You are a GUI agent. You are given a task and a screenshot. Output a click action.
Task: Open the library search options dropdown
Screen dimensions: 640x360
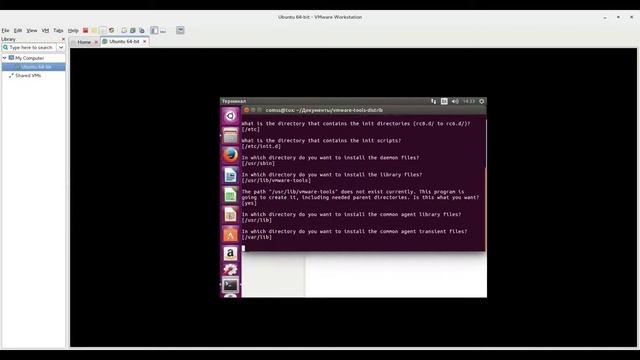[61, 48]
